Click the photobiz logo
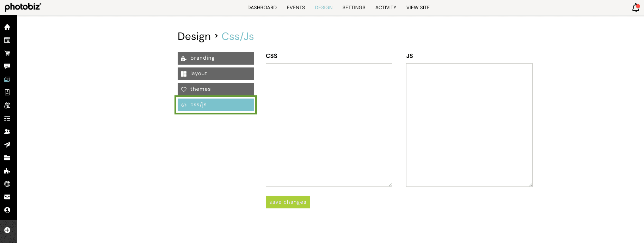The width and height of the screenshot is (644, 243). tap(23, 7)
